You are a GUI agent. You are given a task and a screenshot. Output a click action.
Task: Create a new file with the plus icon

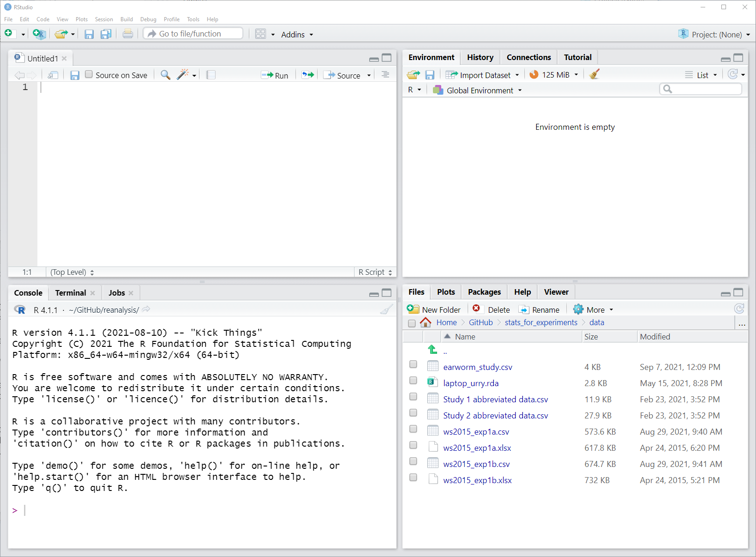click(8, 33)
